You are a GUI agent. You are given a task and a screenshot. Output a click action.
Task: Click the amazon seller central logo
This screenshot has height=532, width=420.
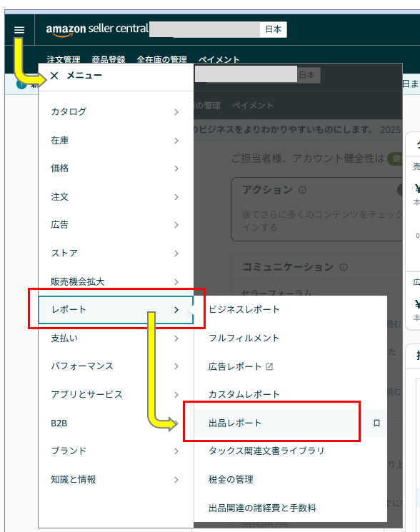tap(97, 29)
